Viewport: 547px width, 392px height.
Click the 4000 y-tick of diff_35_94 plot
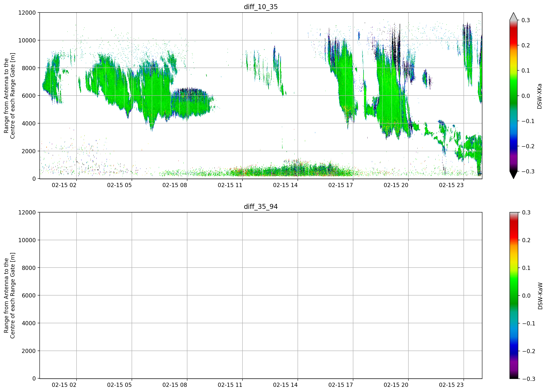coord(29,323)
